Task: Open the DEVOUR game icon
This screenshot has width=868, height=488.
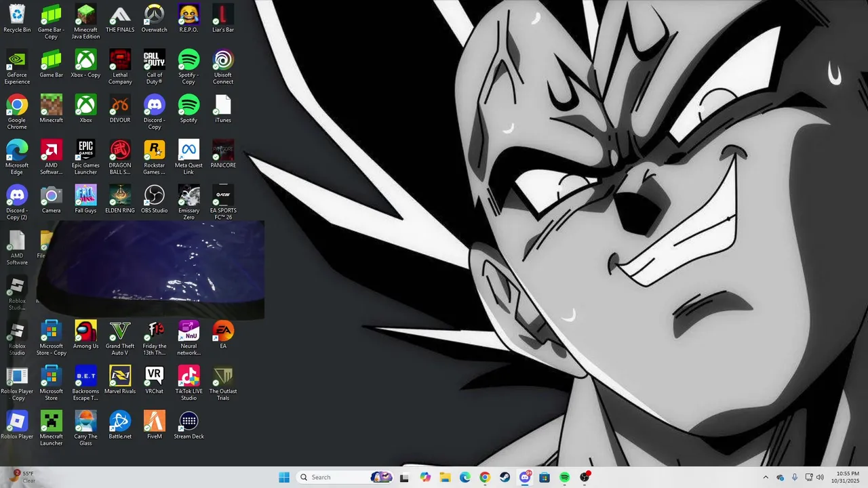Action: (120, 109)
